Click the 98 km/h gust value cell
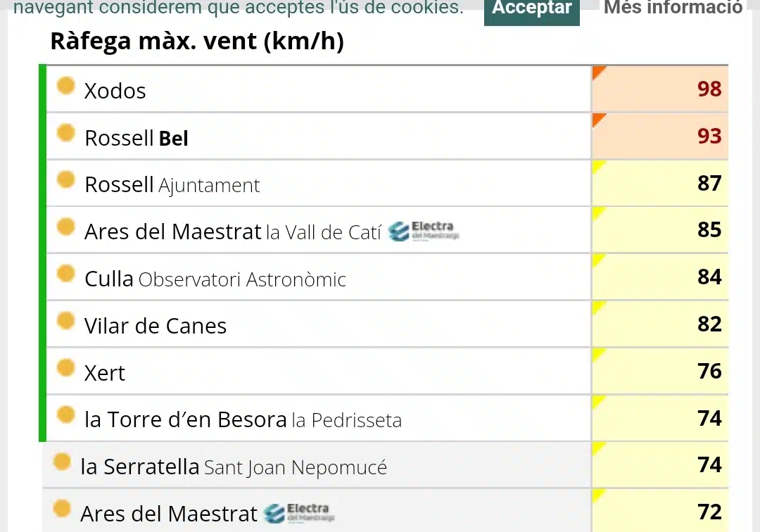Image resolution: width=760 pixels, height=532 pixels. (x=659, y=89)
